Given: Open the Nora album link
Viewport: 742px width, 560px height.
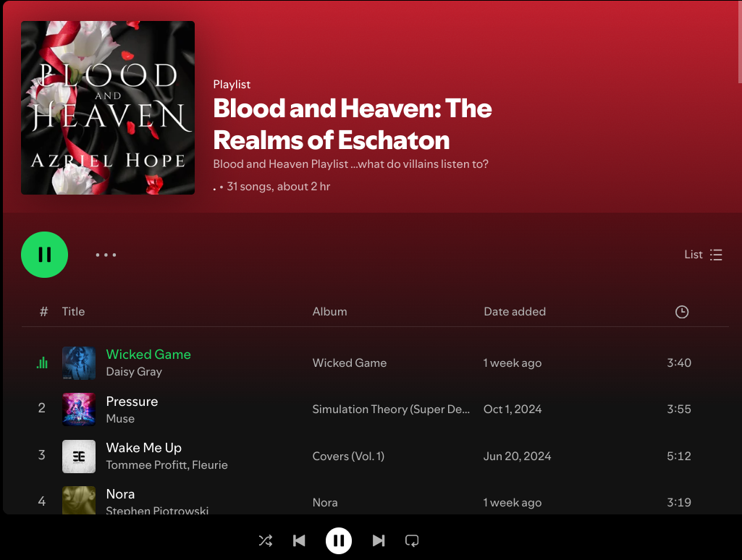Looking at the screenshot, I should [x=325, y=502].
